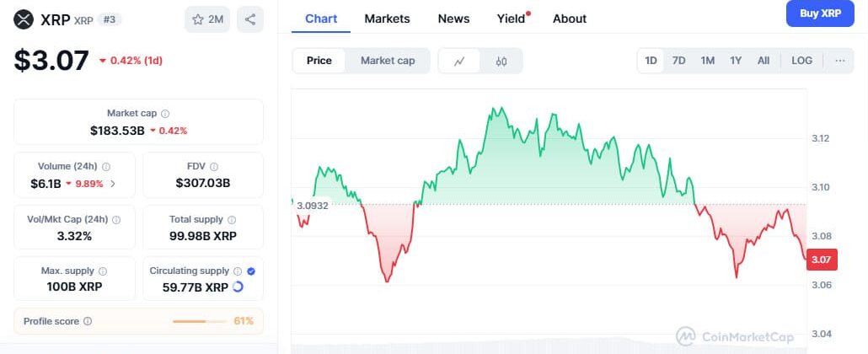
Task: Click the FDV info icon
Action: tap(214, 167)
